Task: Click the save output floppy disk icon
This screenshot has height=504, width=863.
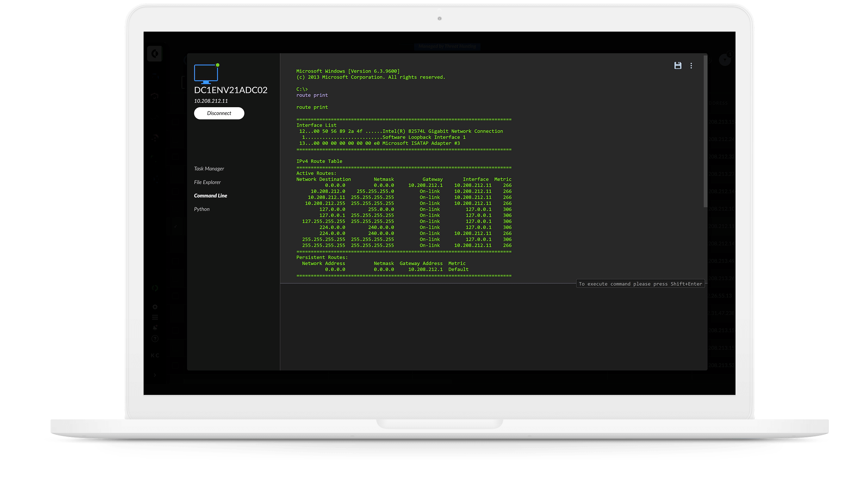Action: point(678,65)
